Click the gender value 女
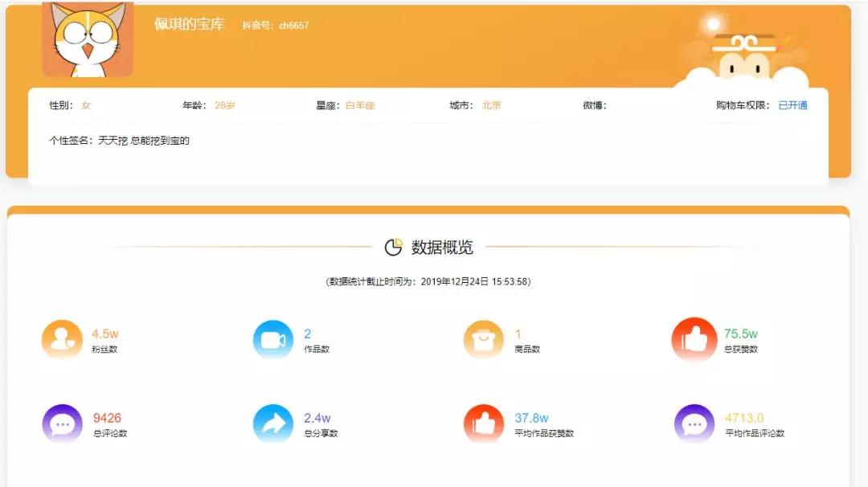The image size is (868, 487). click(86, 105)
